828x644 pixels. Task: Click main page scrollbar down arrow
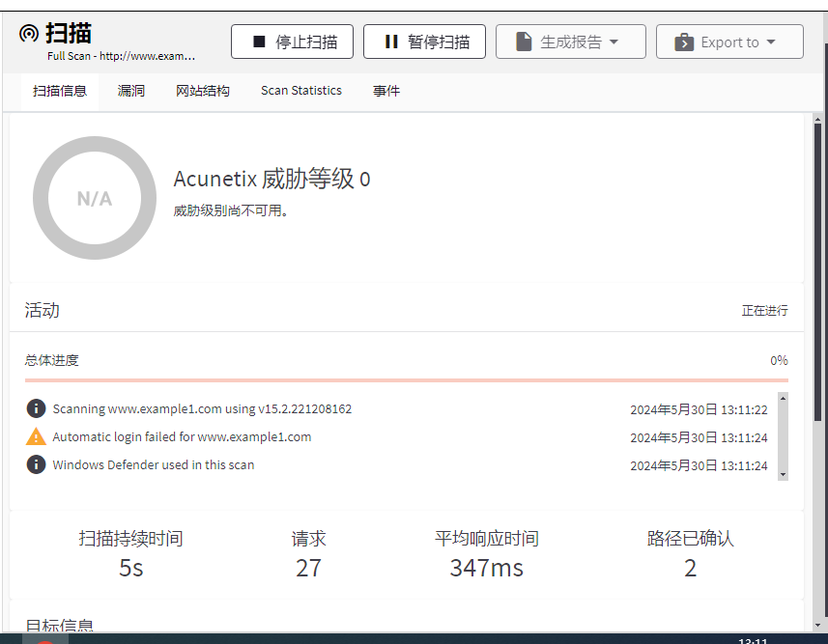tap(818, 625)
